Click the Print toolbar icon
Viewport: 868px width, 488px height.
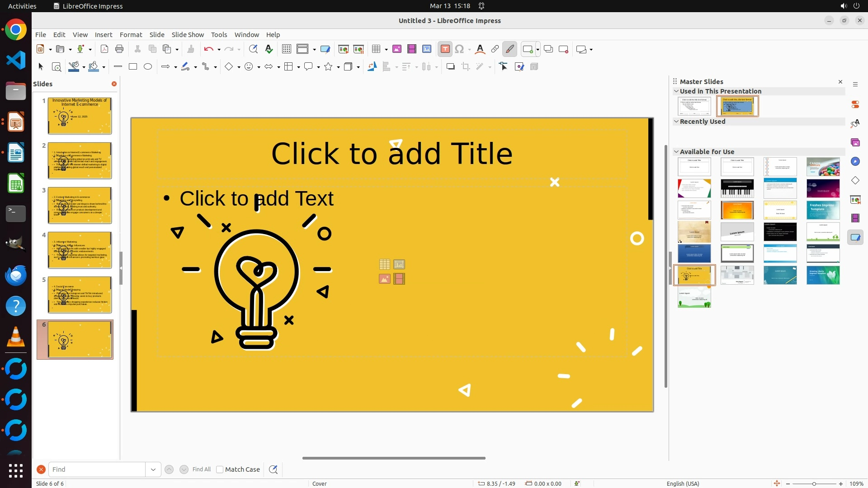click(119, 49)
